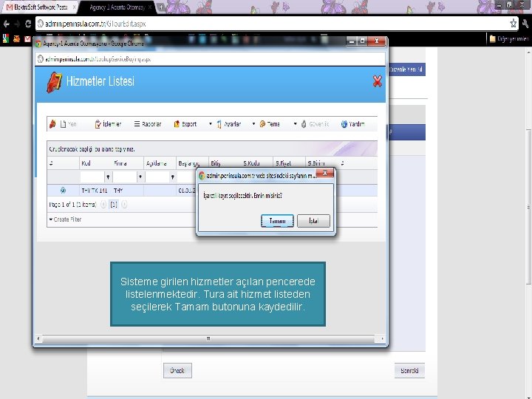Click the Sonraki button on background page
The width and height of the screenshot is (532, 399).
(409, 370)
